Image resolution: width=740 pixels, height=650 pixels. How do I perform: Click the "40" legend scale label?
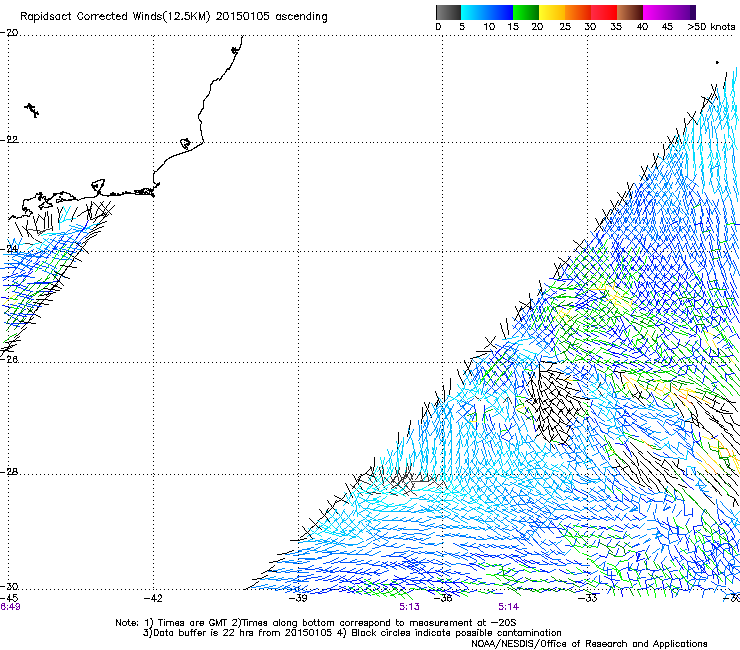click(x=642, y=27)
